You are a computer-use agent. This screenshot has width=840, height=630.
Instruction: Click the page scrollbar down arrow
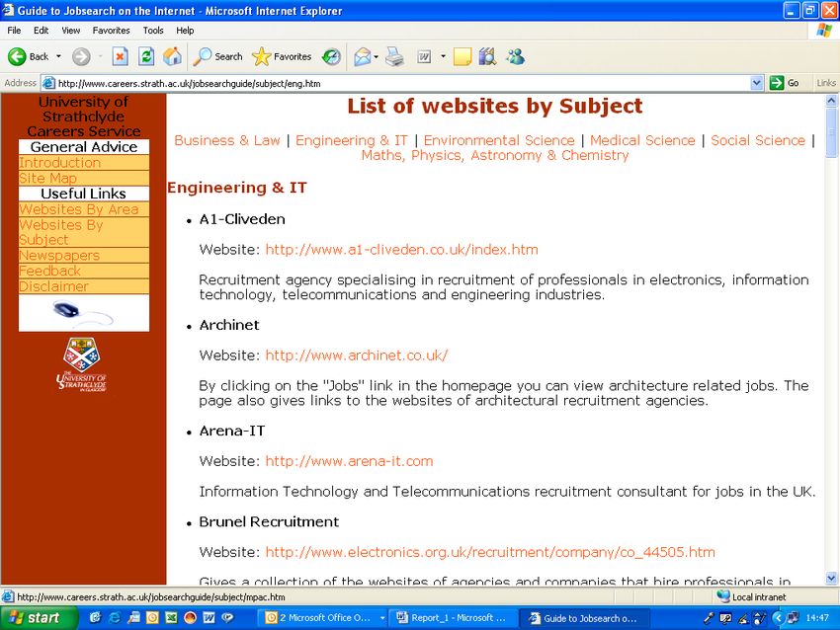coord(831,578)
